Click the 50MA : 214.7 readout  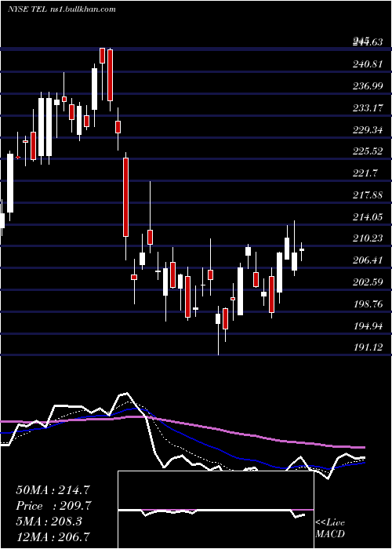[54, 490]
